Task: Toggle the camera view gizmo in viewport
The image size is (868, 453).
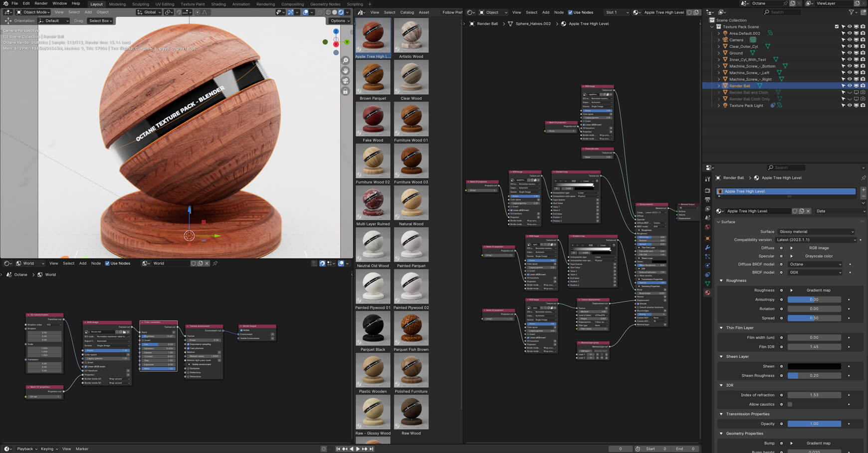Action: [345, 81]
